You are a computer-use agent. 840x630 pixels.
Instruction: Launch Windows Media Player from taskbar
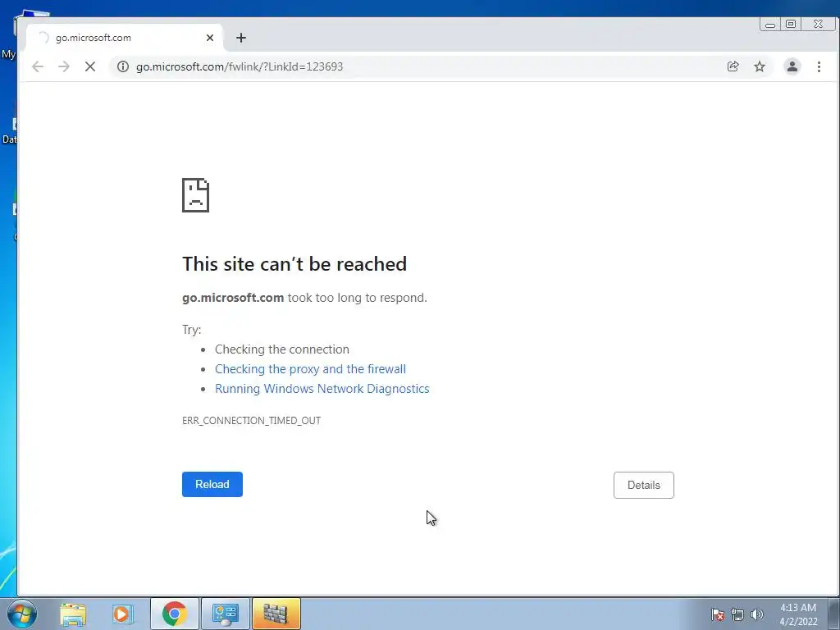(123, 614)
